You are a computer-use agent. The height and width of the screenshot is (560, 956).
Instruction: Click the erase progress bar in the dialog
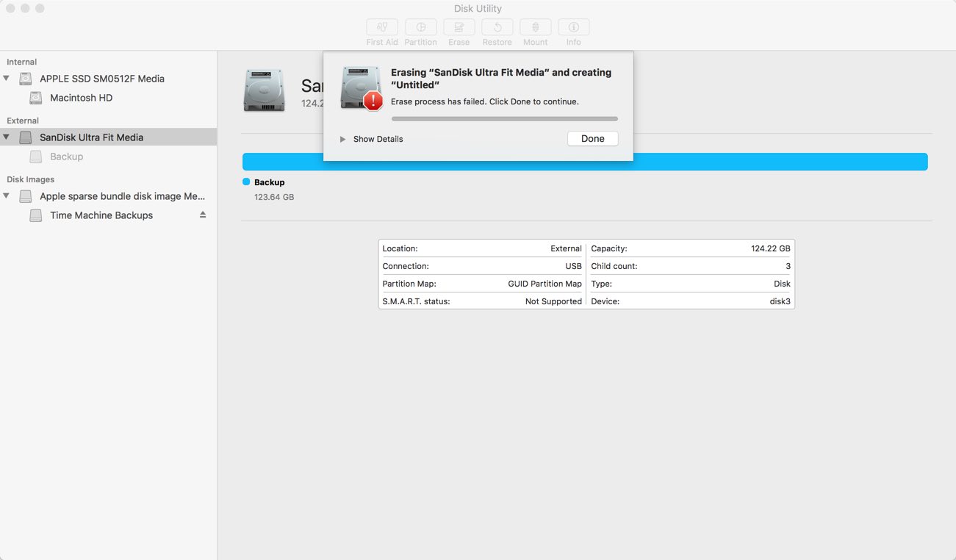tap(505, 118)
